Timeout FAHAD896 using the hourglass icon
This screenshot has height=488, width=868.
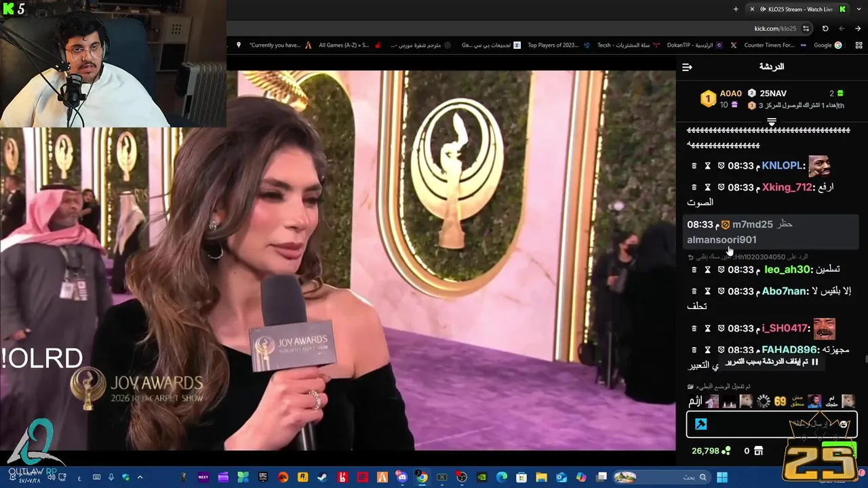tap(707, 350)
